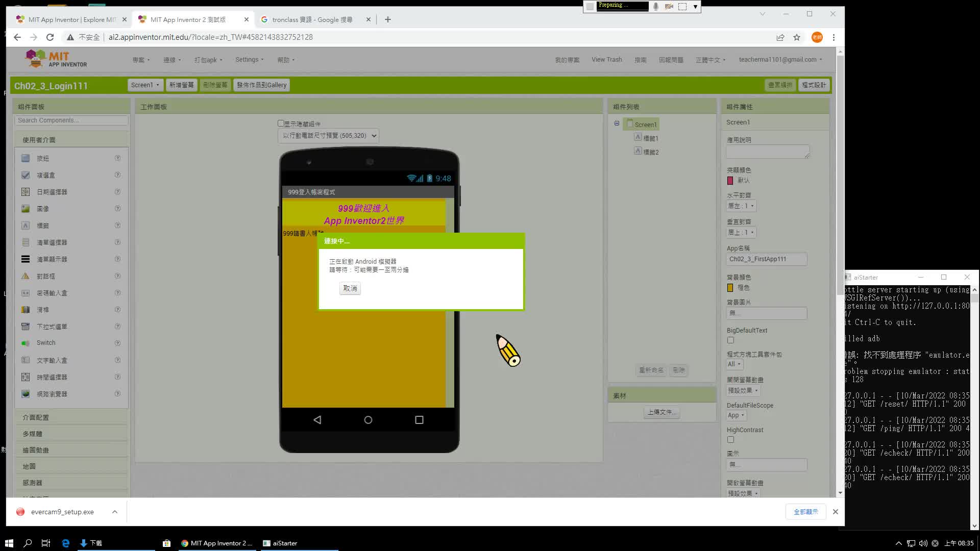Select the 滑桿 slider component icon
This screenshot has height=551, width=980.
26,310
